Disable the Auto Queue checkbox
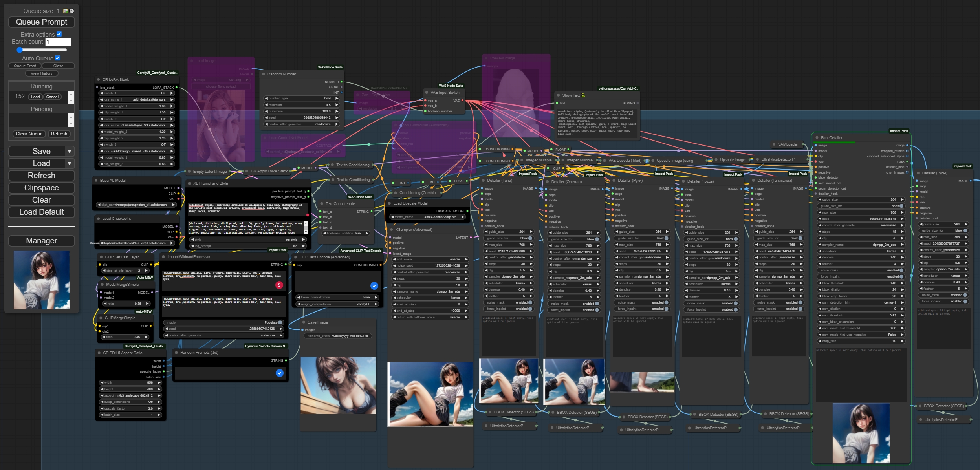 [57, 58]
